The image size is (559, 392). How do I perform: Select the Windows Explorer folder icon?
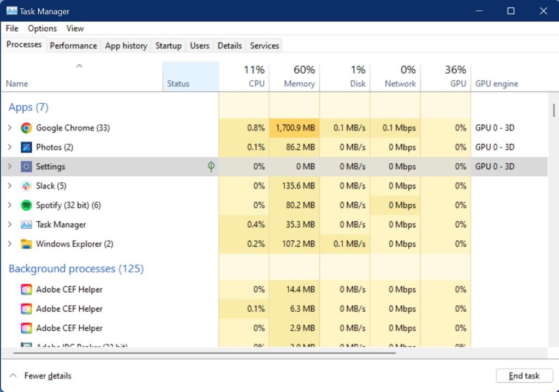(x=25, y=244)
